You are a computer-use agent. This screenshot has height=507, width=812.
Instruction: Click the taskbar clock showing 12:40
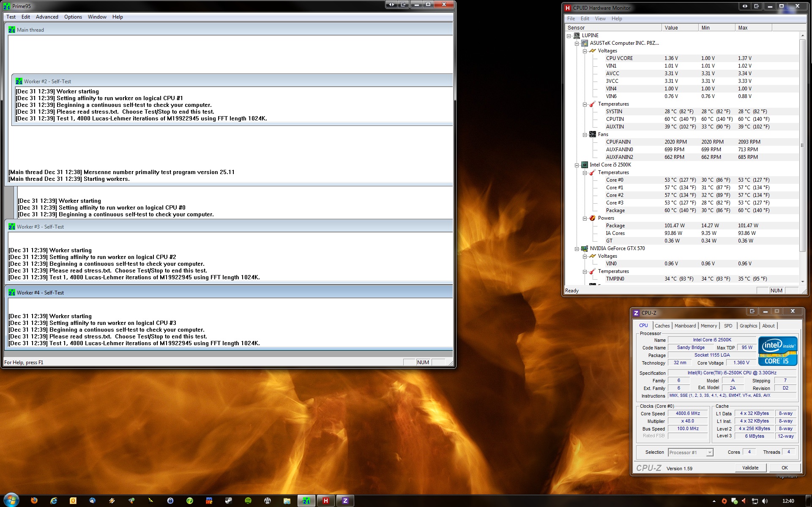coord(788,501)
